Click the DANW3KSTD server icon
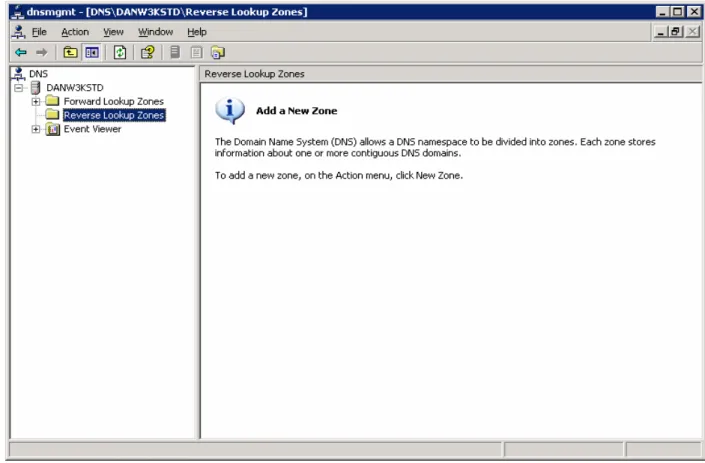705x463 pixels. [35, 88]
